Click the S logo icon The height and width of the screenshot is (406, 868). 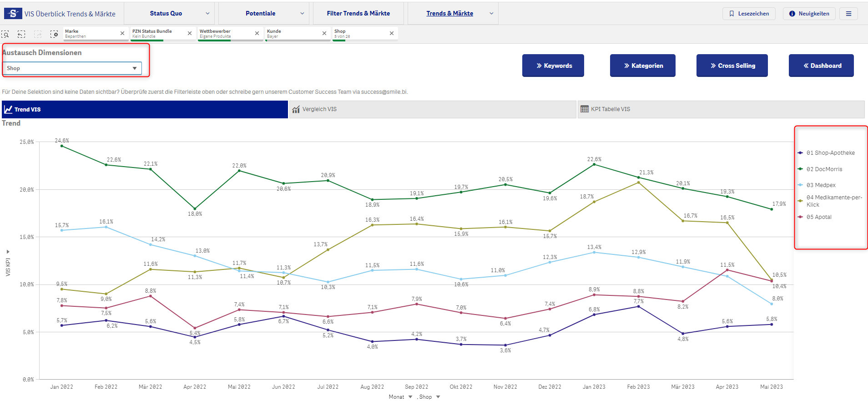pyautogui.click(x=13, y=14)
